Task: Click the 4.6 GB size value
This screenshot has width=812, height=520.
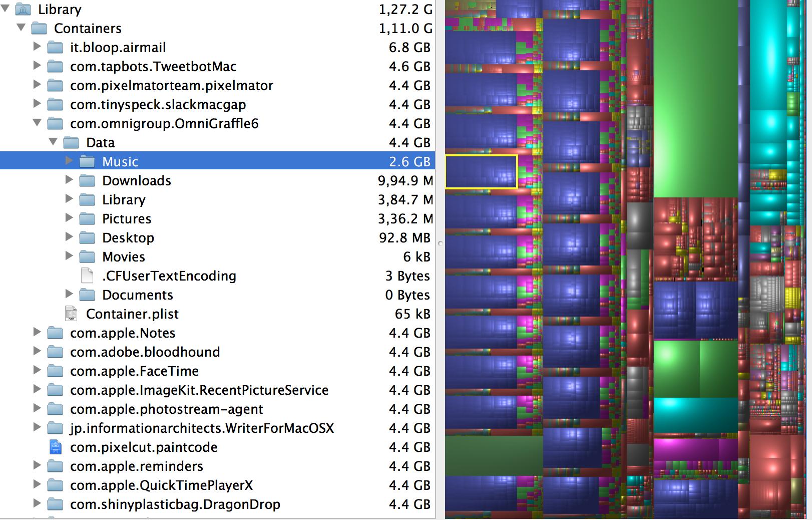Action: click(x=410, y=67)
